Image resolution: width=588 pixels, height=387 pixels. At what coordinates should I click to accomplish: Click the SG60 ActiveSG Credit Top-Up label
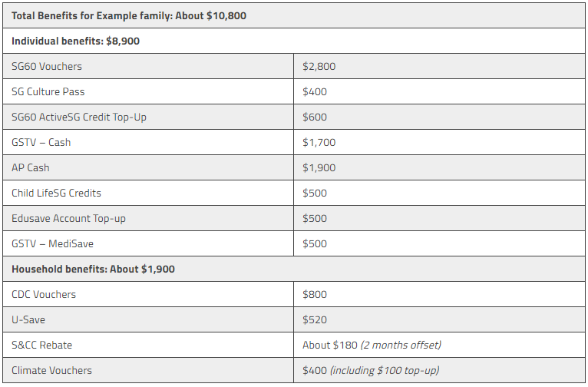78,117
